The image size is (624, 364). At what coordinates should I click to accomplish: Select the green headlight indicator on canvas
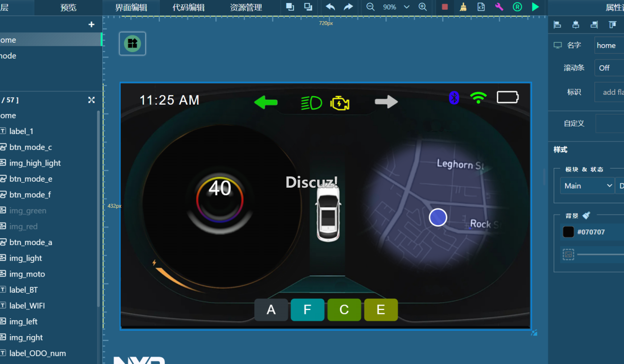pyautogui.click(x=311, y=103)
